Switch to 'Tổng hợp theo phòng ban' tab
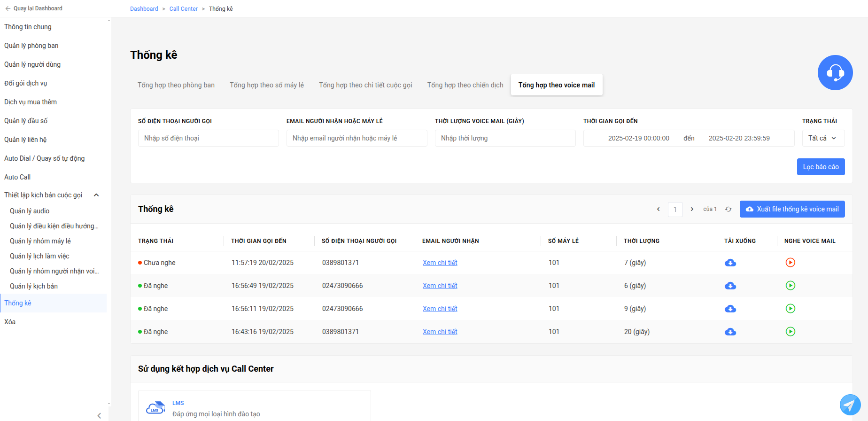This screenshot has height=421, width=868. [176, 85]
